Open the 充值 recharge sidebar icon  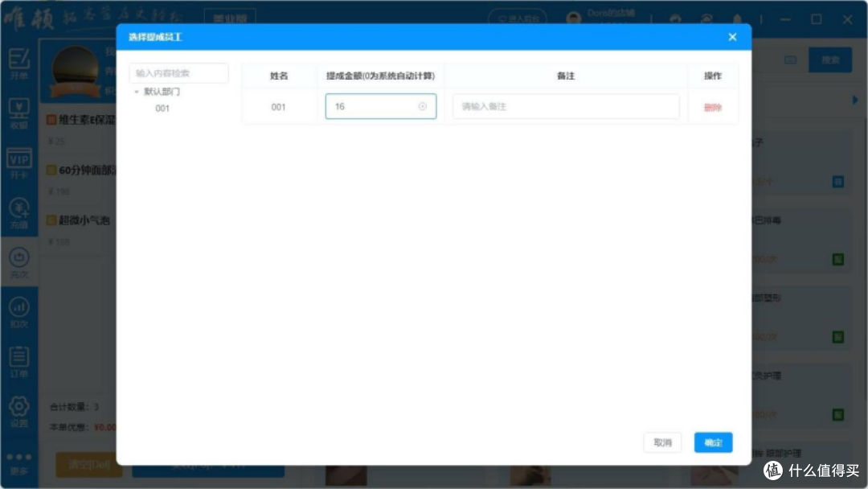click(18, 213)
